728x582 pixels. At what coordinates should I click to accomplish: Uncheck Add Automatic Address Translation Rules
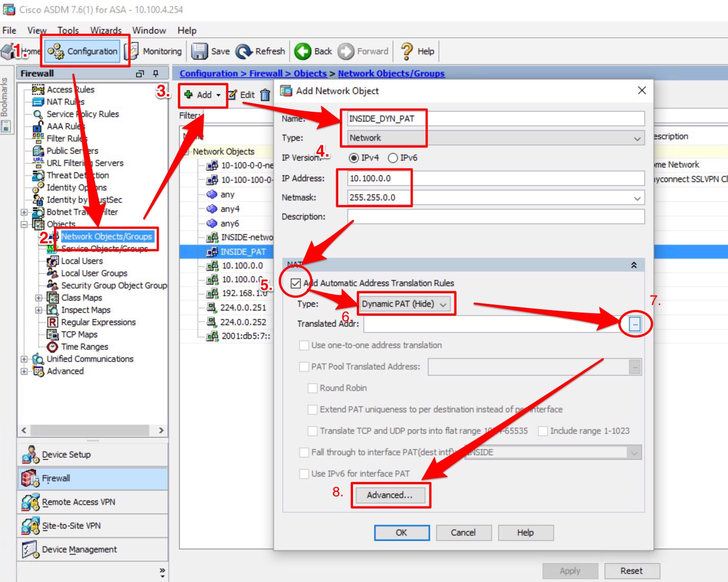(295, 283)
